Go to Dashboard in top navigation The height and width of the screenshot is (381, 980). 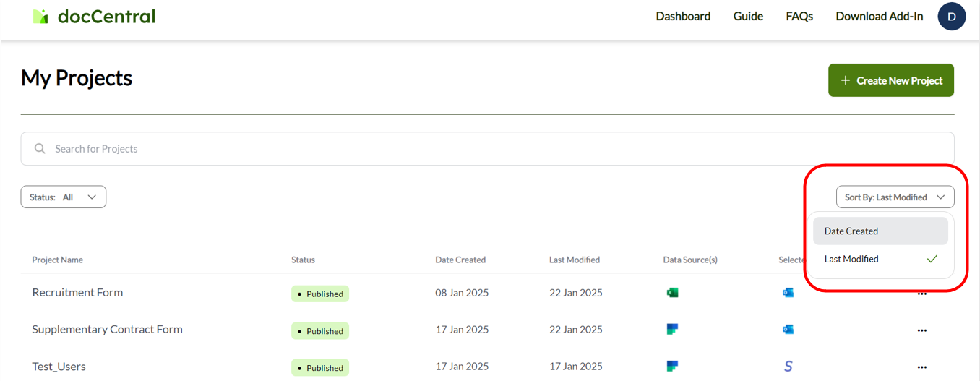[x=682, y=16]
